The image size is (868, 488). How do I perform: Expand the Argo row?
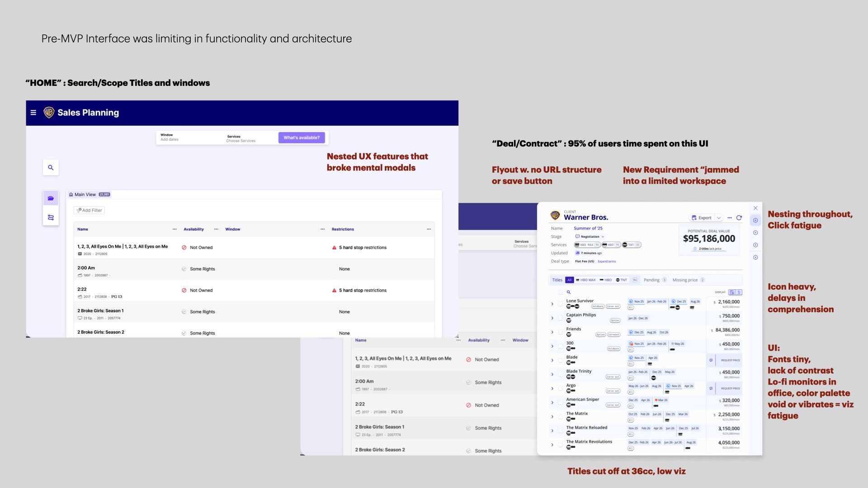(x=552, y=389)
